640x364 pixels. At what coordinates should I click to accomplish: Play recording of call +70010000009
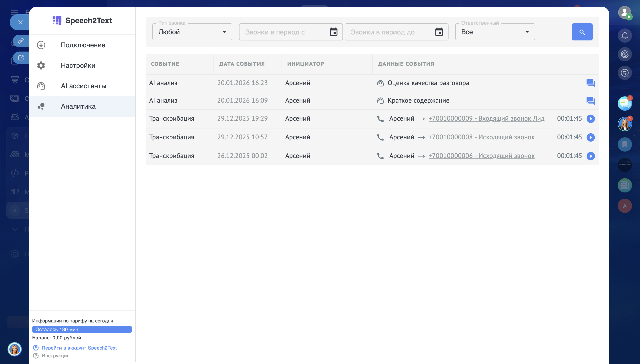click(x=590, y=118)
